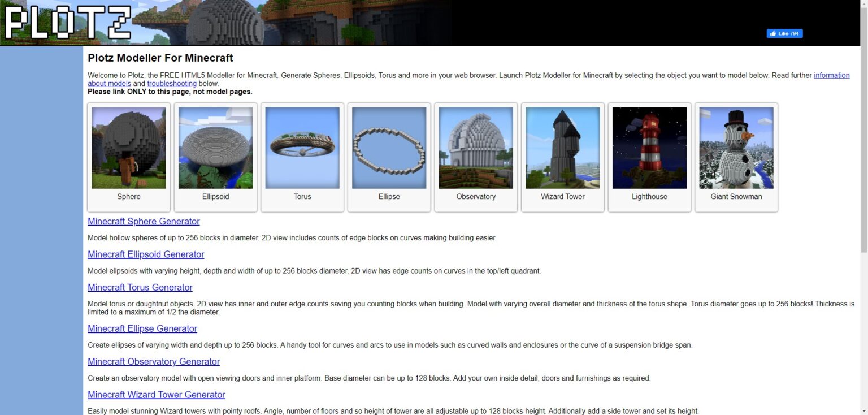Open Minecraft Ellipsoid Generator link

pyautogui.click(x=146, y=254)
